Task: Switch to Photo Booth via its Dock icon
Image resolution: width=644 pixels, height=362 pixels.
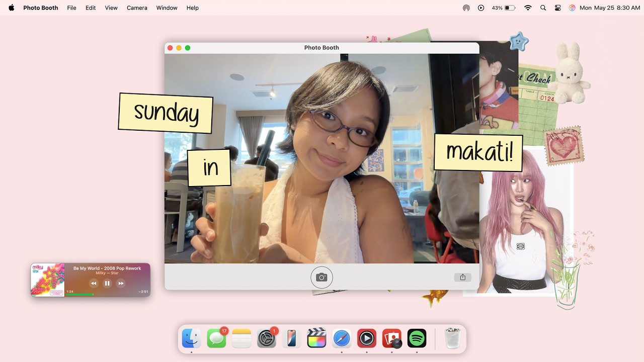Action: (392, 338)
